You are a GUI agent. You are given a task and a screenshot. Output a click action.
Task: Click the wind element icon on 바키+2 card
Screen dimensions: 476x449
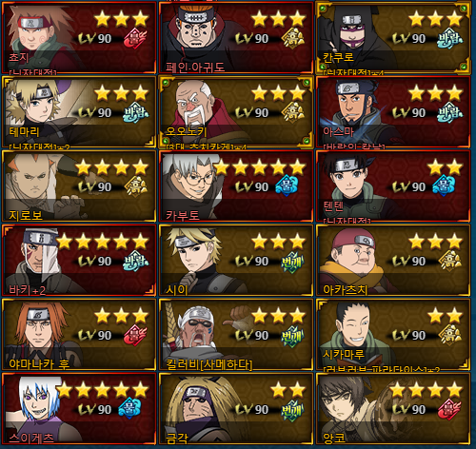(x=135, y=261)
